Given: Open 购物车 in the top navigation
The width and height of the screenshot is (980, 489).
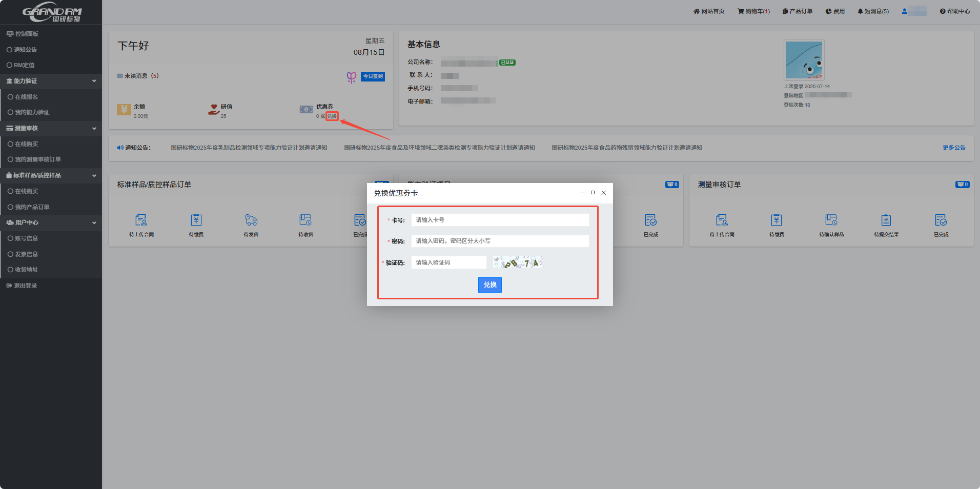Looking at the screenshot, I should click(753, 11).
